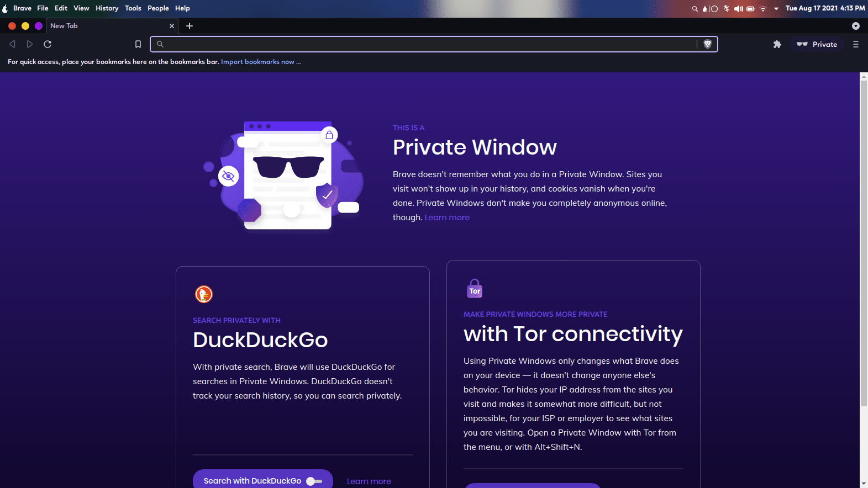The image size is (868, 488).
Task: Click Learn more beside DuckDuckGo toggle
Action: 369,481
